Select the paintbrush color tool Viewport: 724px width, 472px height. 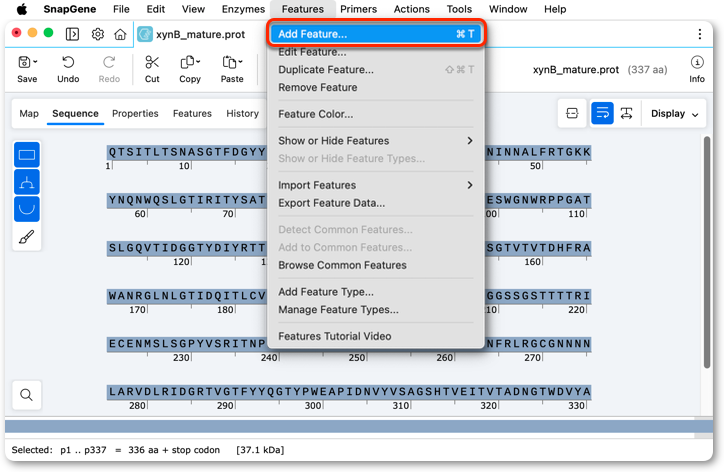click(x=27, y=237)
